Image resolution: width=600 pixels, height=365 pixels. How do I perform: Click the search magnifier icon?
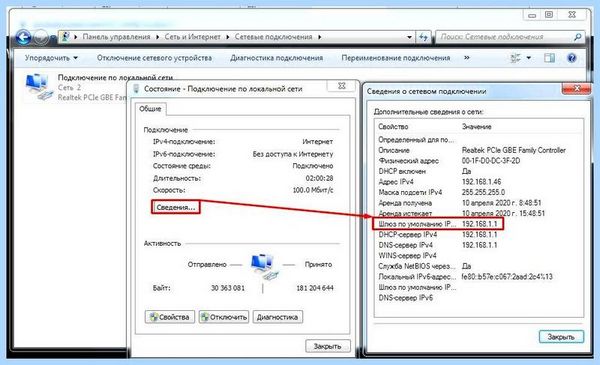tap(577, 37)
